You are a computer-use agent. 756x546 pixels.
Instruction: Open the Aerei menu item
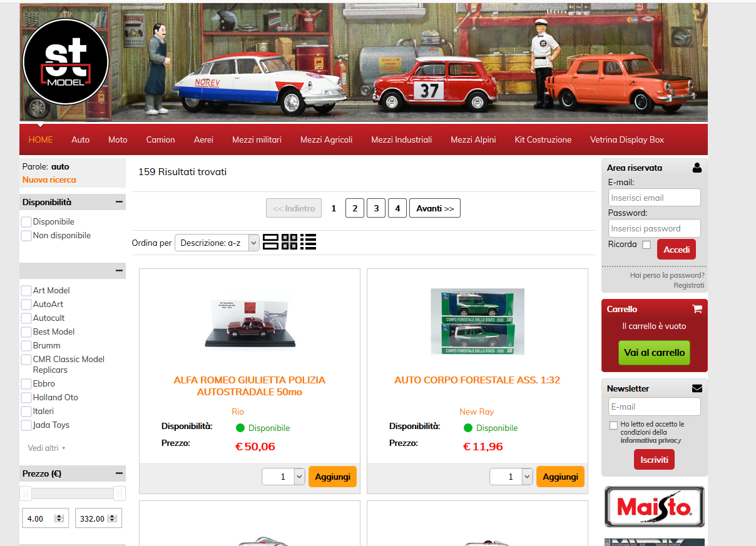click(203, 139)
